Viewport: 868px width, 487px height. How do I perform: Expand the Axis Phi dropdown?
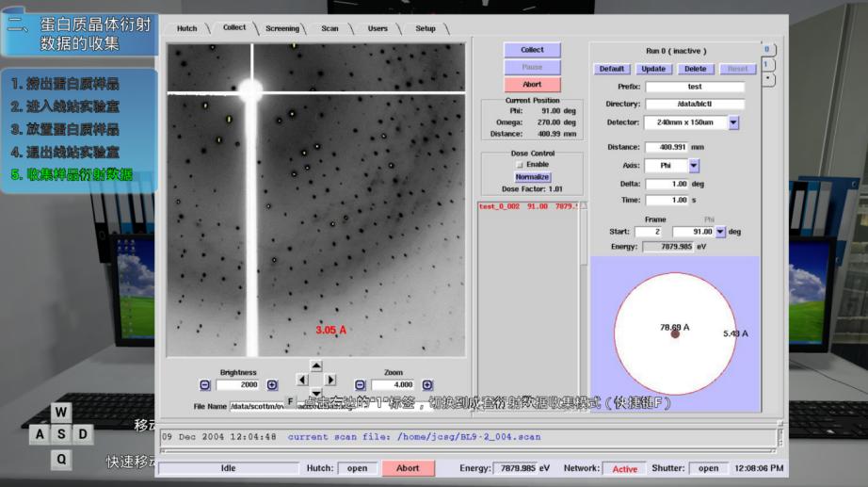tap(694, 166)
